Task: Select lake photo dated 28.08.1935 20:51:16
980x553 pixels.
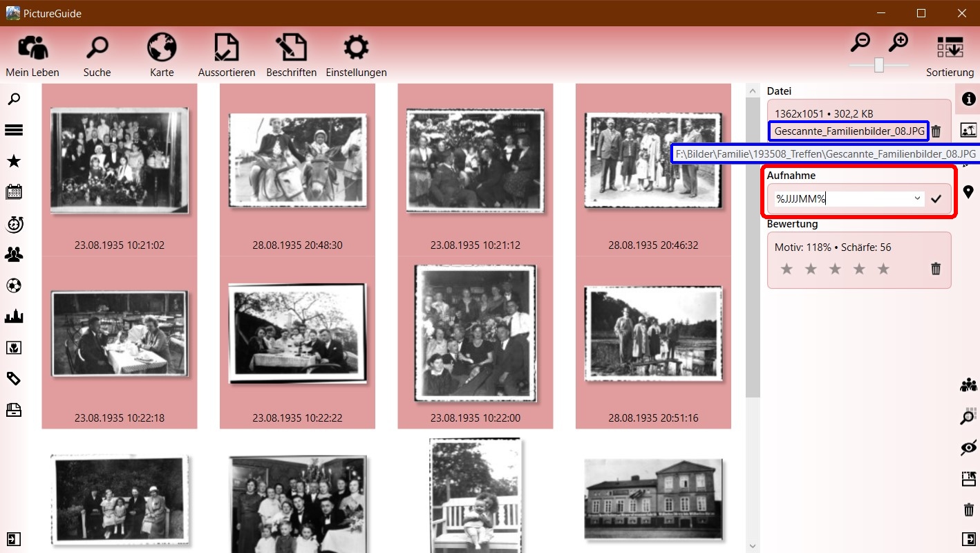Action: pyautogui.click(x=653, y=342)
